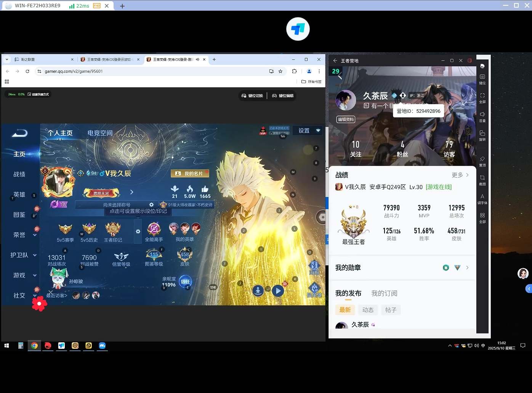
Task: Open the 5v5赛季 badge icon
Action: click(65, 233)
